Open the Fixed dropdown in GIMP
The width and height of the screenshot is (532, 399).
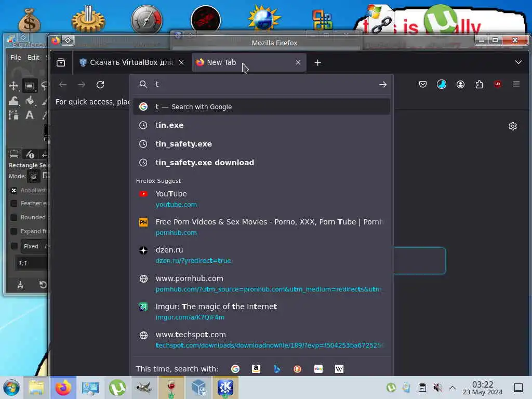(34, 246)
